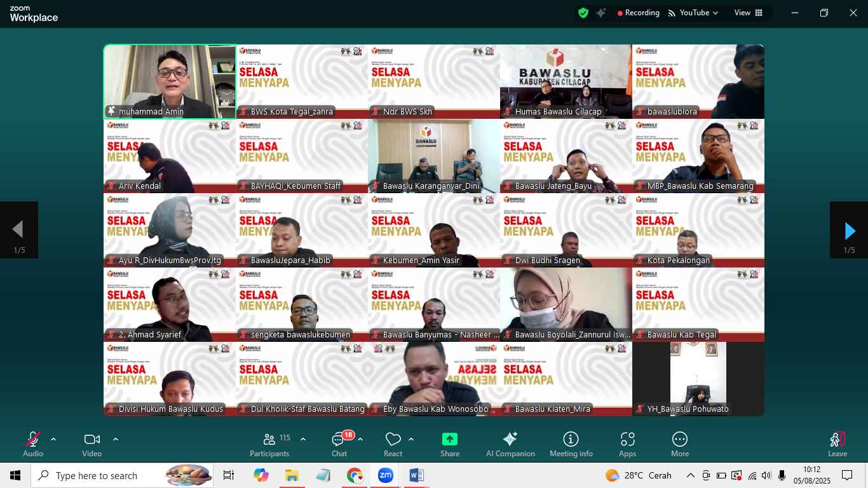Expand the audio options caret

[53, 438]
